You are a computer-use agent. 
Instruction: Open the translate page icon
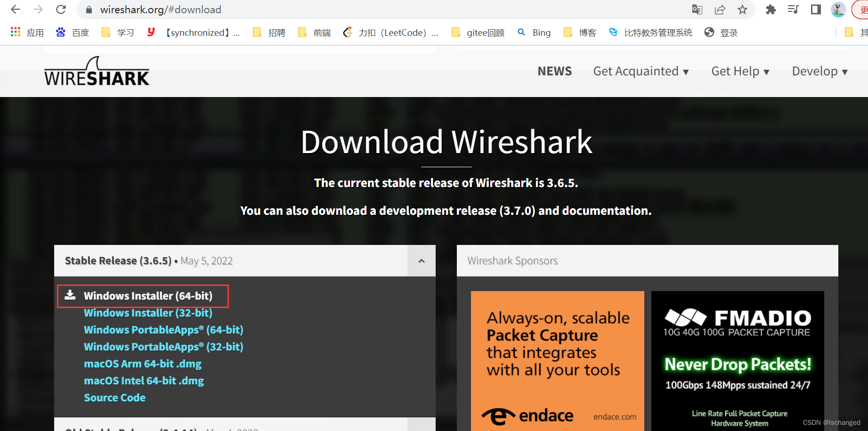click(x=697, y=9)
